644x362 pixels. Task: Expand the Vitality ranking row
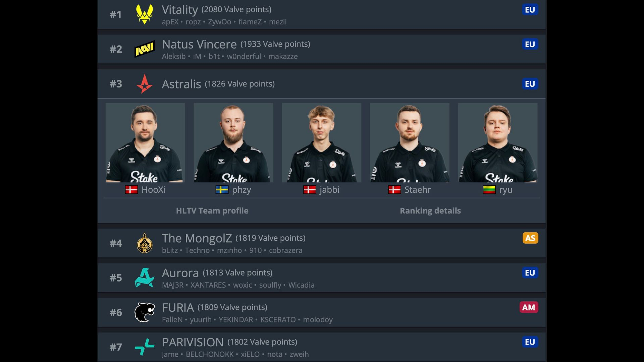coord(322,14)
